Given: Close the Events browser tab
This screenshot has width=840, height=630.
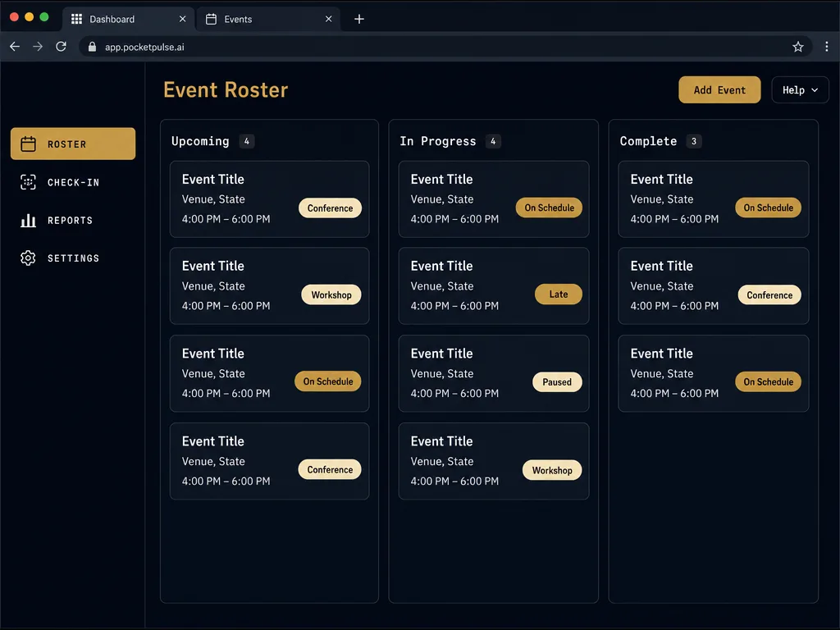Looking at the screenshot, I should tap(328, 19).
